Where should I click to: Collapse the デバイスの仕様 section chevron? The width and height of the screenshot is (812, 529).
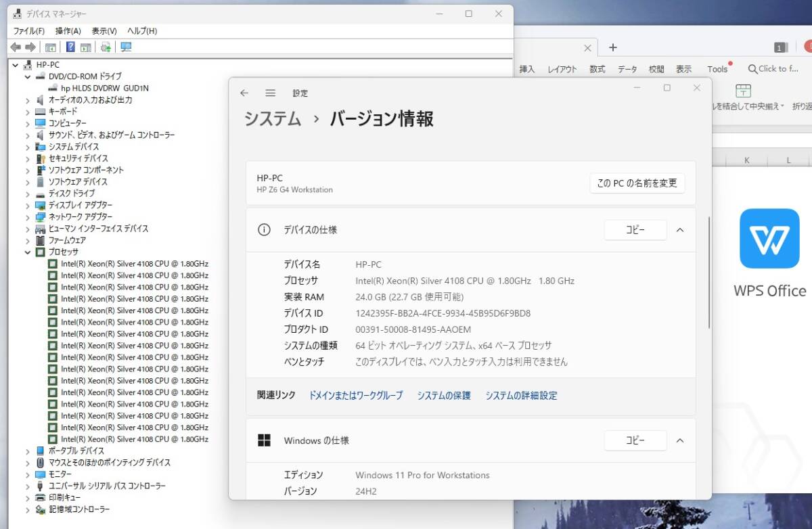coord(680,230)
